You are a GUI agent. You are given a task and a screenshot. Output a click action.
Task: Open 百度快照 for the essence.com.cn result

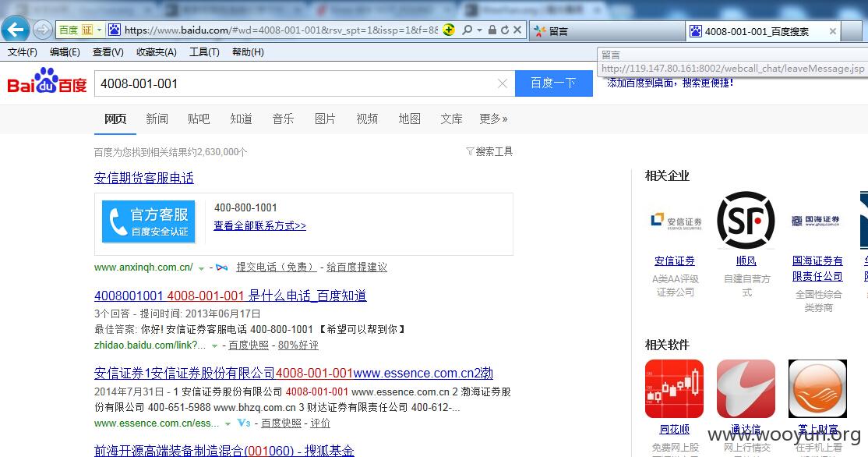pos(281,423)
